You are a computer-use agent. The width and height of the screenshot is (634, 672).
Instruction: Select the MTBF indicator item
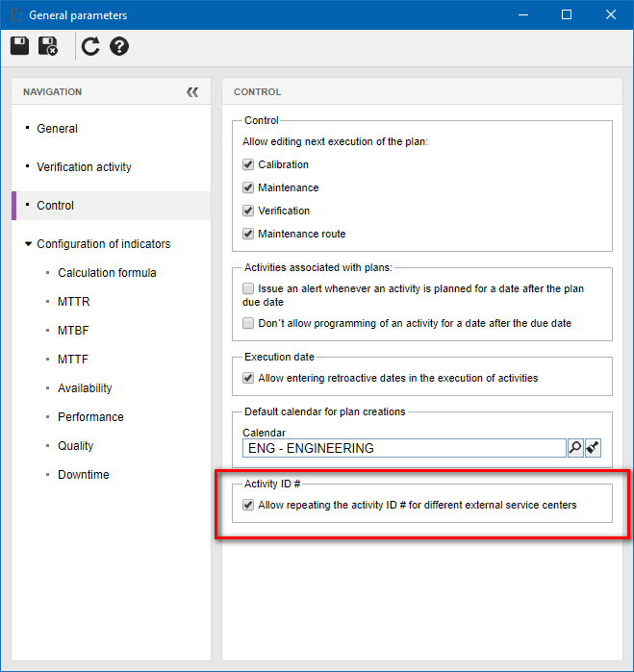pyautogui.click(x=73, y=331)
